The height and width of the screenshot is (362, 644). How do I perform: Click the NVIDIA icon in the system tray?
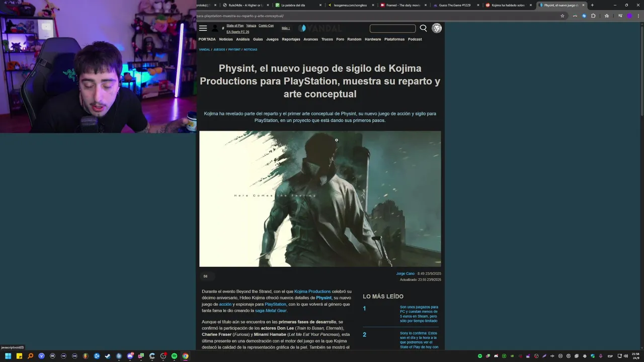pos(512,356)
